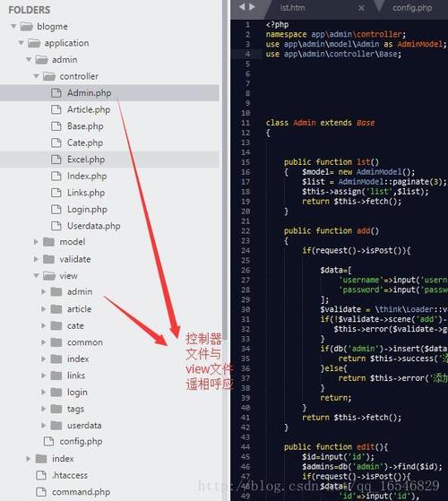Viewport: 448px width, 501px height.
Task: Click the sidebar vertical scrollbar
Action: pyautogui.click(x=226, y=169)
